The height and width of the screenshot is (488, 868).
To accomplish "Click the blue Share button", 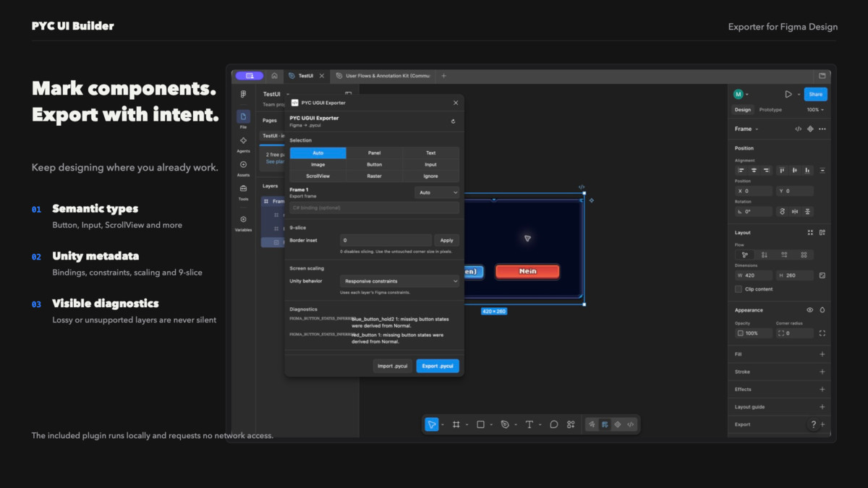I will (x=815, y=94).
